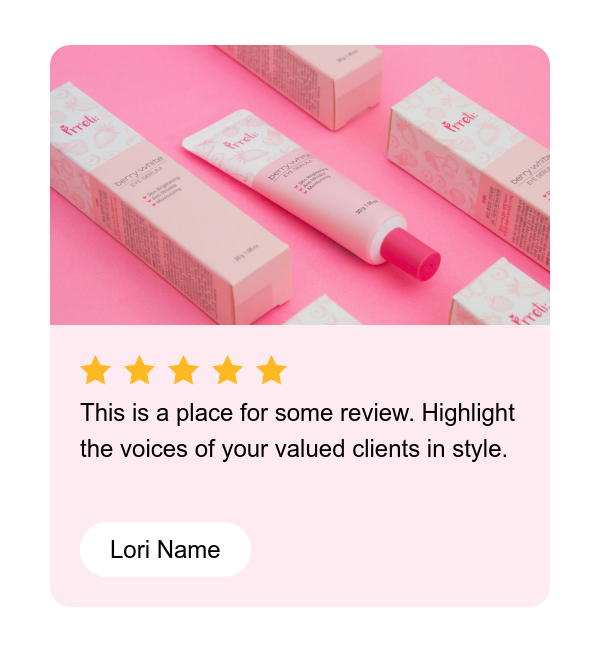Image resolution: width=600 pixels, height=652 pixels.
Task: Click the fifth and last rating star
Action: (272, 370)
